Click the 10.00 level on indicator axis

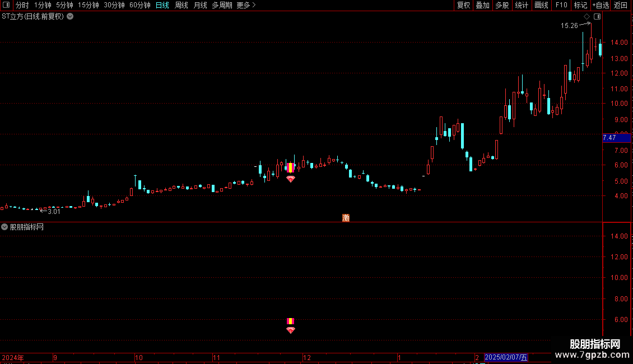click(619, 278)
